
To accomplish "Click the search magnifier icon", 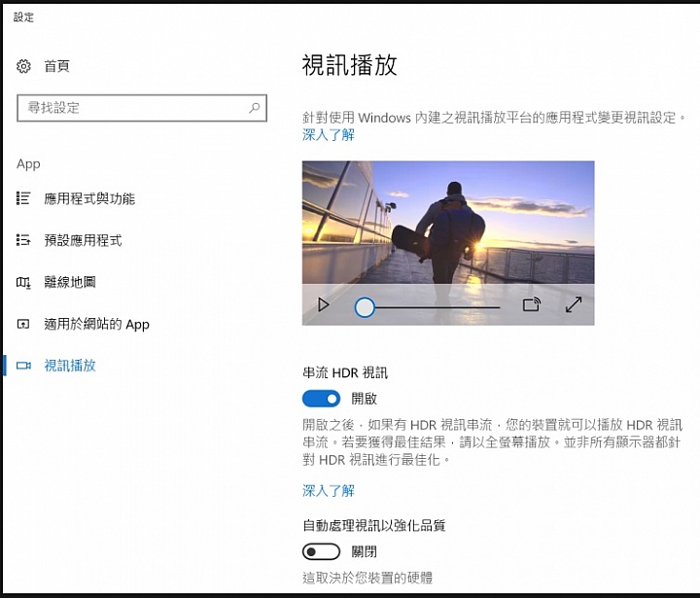I will click(x=254, y=108).
